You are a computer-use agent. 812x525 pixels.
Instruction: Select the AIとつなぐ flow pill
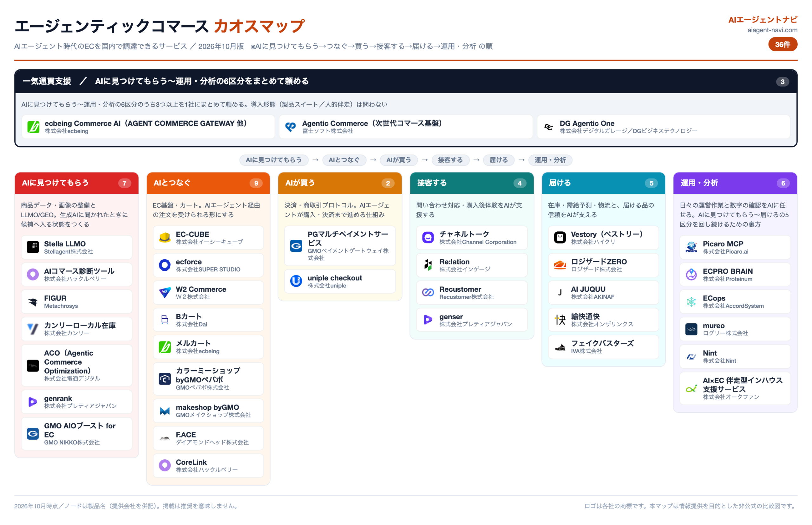[344, 160]
